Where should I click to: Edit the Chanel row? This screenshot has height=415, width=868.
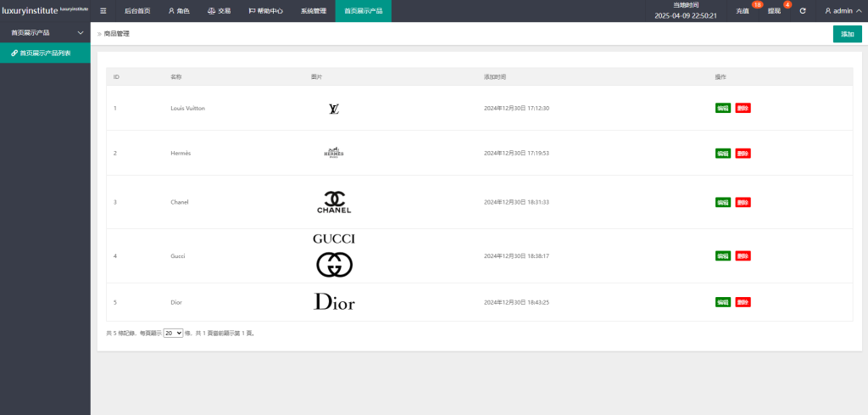(x=723, y=202)
